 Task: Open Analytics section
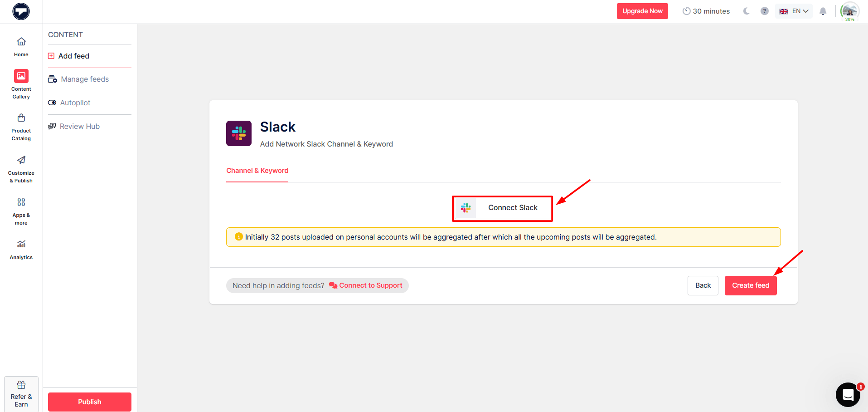pyautogui.click(x=21, y=250)
